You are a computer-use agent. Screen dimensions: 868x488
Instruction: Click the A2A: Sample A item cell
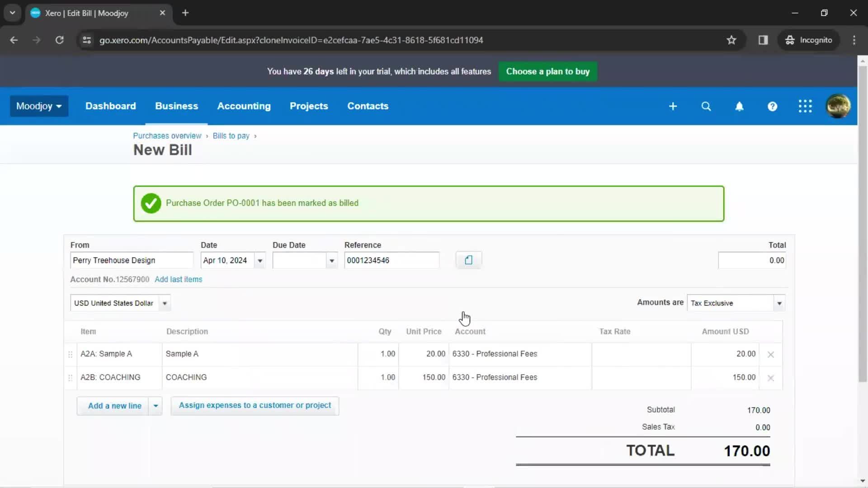pos(119,354)
